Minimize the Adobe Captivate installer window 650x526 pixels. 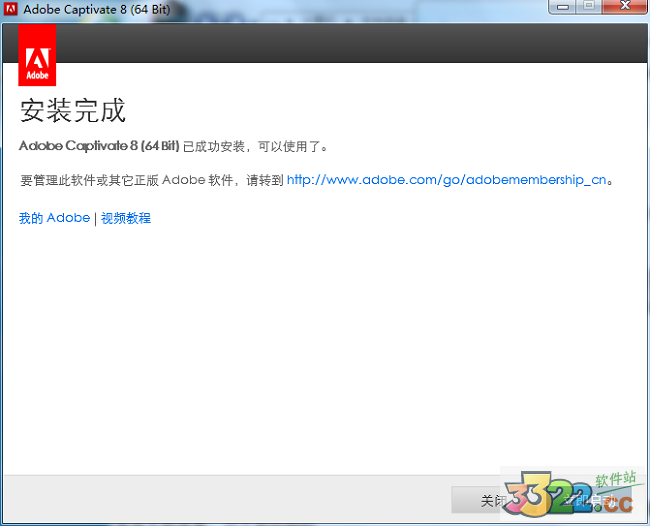(563, 7)
